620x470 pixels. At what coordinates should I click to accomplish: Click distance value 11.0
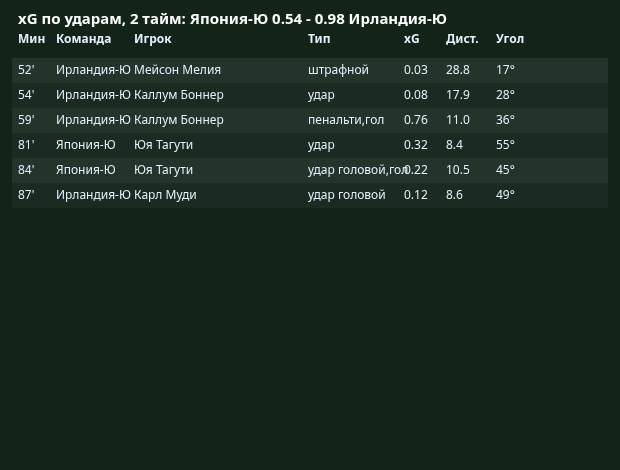(x=458, y=120)
